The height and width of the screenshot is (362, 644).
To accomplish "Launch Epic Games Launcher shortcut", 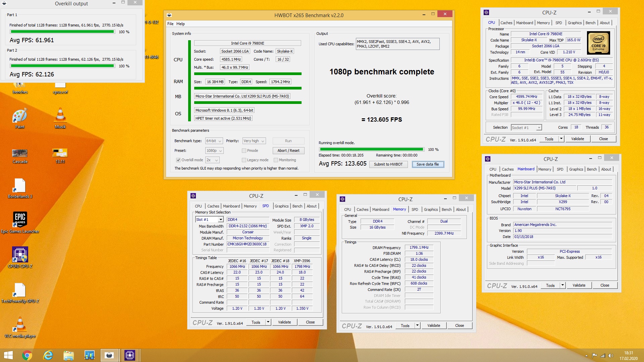I will click(x=20, y=223).
